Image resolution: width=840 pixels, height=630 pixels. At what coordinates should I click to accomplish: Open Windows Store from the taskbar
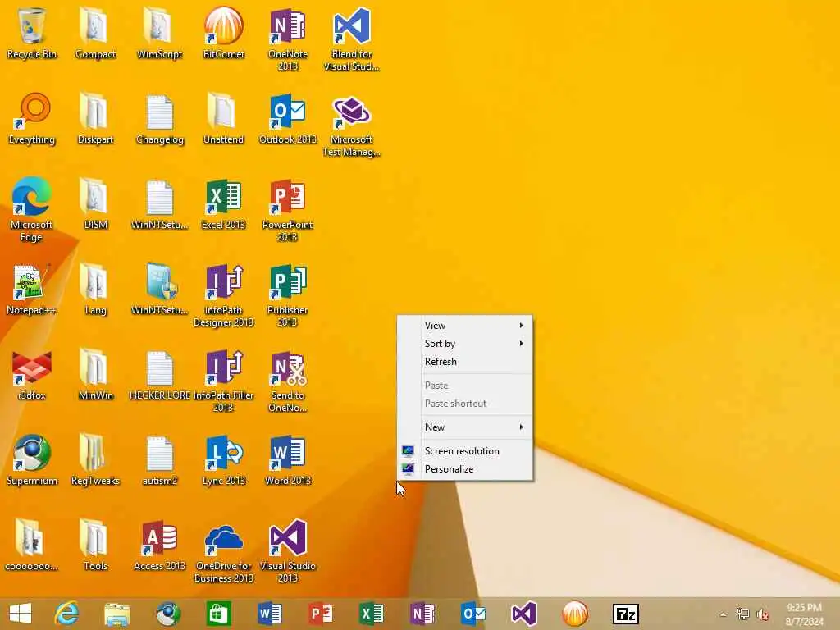218,614
